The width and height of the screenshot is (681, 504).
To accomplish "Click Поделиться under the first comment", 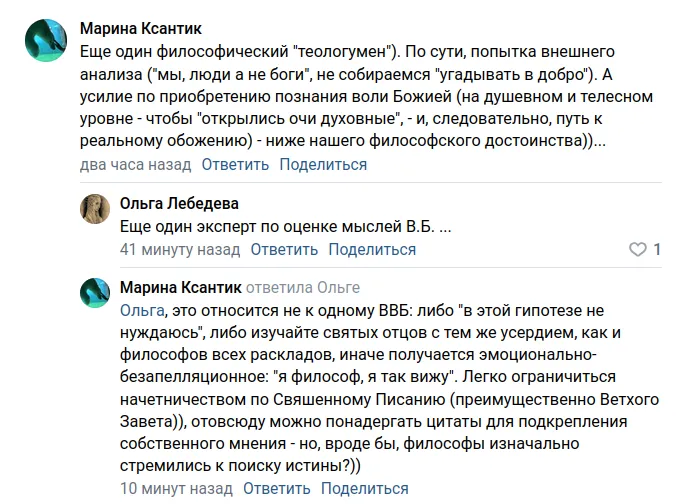I will pyautogui.click(x=323, y=164).
